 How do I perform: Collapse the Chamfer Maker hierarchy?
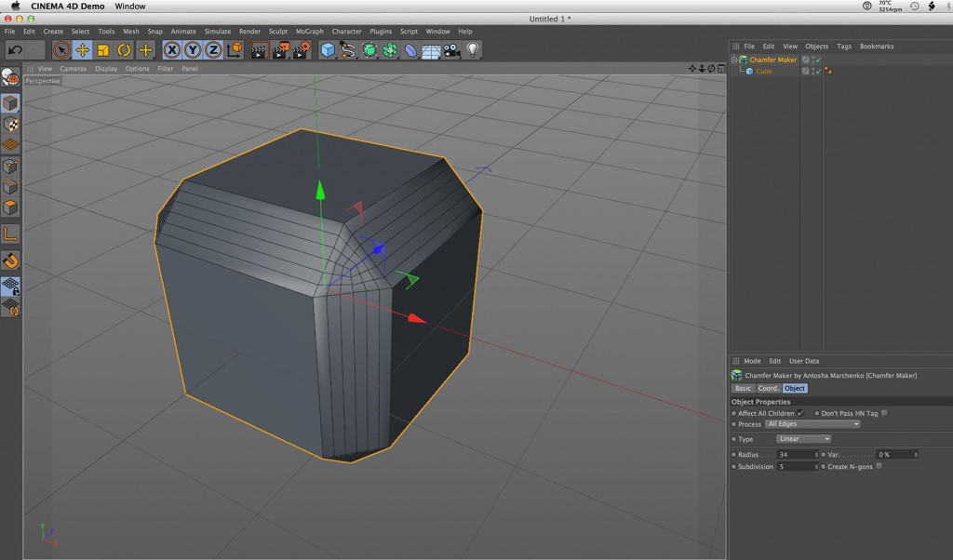coord(734,59)
